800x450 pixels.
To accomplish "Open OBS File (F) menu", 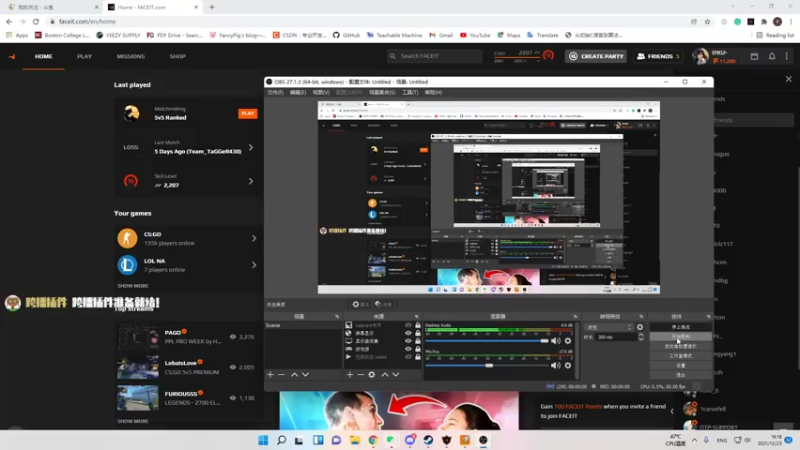I will (275, 92).
